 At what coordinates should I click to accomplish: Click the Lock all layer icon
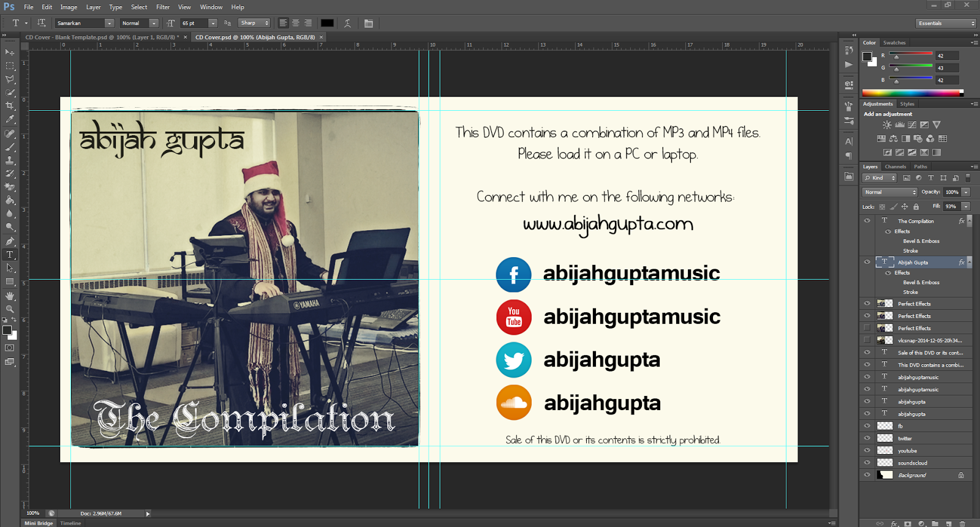tap(916, 207)
